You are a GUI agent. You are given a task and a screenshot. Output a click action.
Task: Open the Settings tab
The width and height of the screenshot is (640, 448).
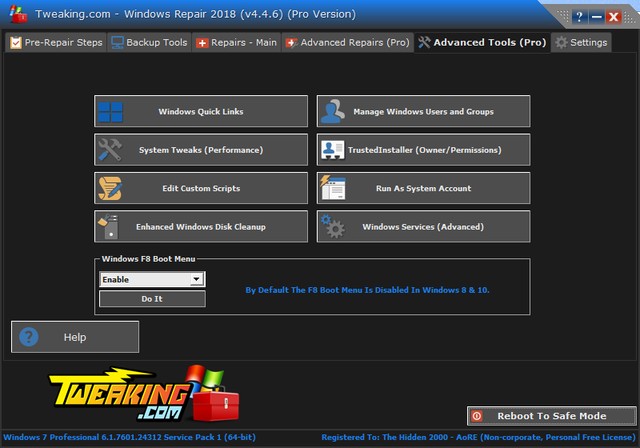[580, 43]
